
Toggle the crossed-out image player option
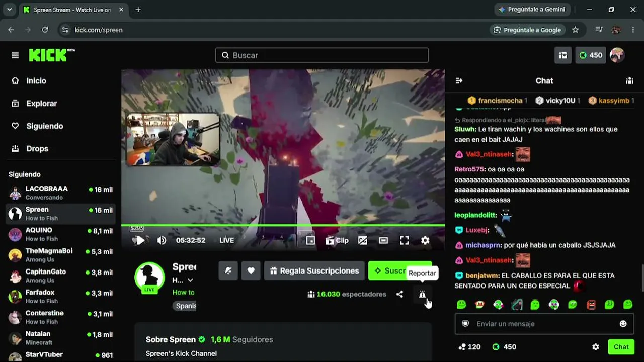click(362, 240)
